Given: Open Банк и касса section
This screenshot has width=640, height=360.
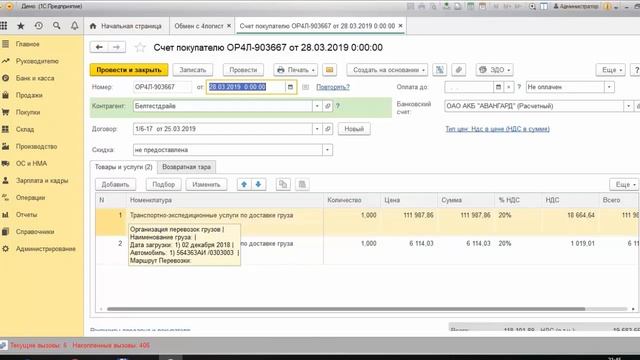Looking at the screenshot, I should (x=35, y=78).
